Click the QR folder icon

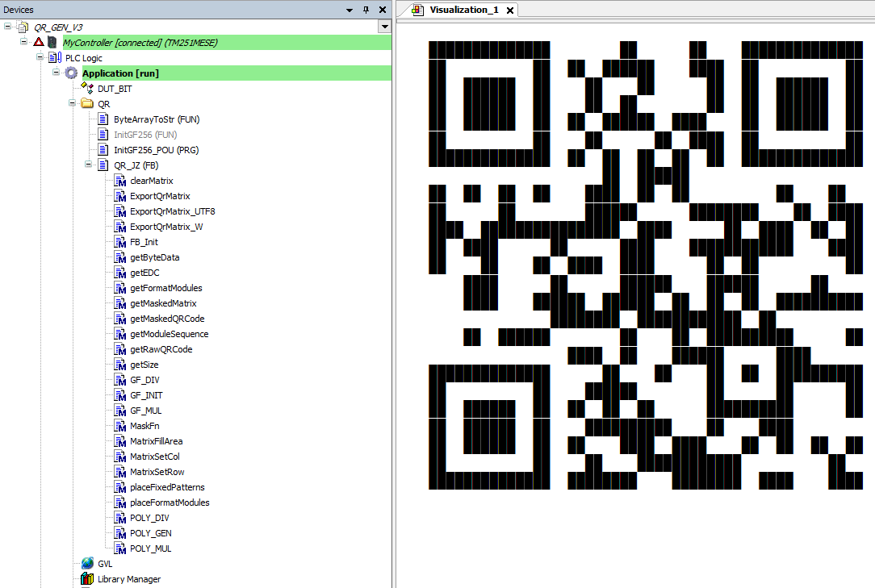[87, 104]
